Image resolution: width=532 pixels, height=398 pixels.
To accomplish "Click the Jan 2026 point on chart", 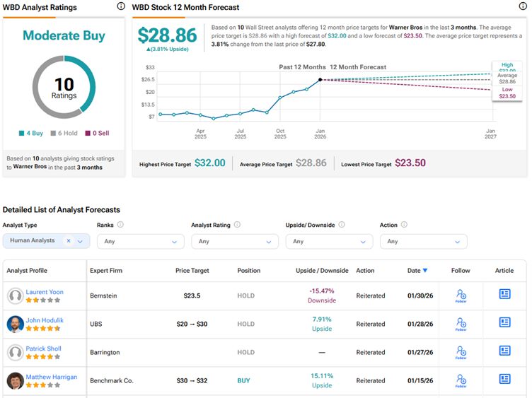I will 320,80.
